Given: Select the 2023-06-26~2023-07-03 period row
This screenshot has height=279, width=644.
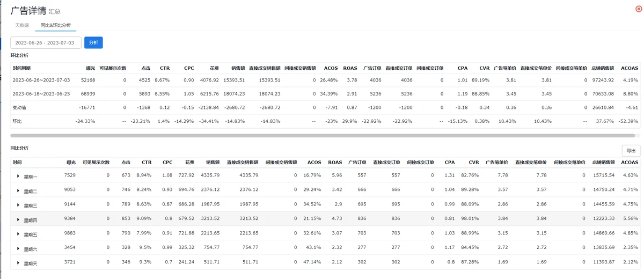Looking at the screenshot, I should [x=41, y=80].
